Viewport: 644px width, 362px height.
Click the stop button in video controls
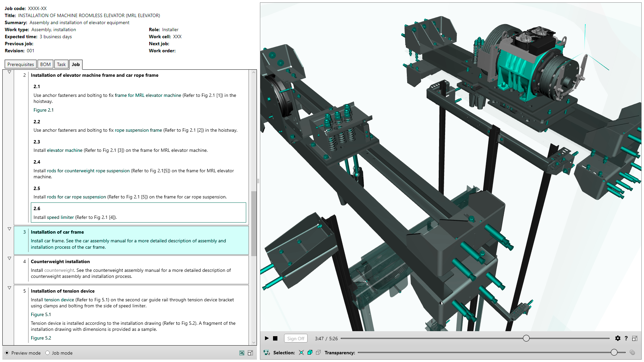(275, 339)
